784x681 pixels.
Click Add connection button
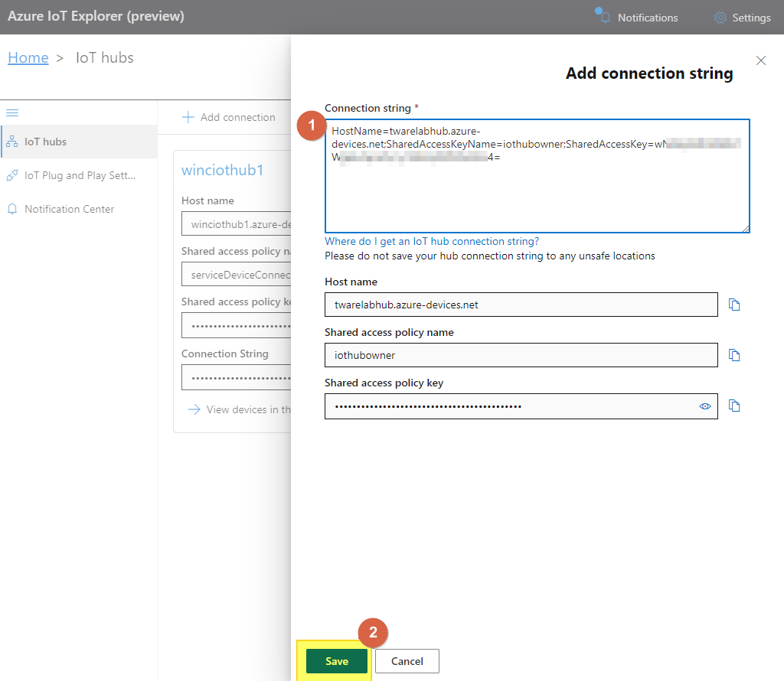228,117
